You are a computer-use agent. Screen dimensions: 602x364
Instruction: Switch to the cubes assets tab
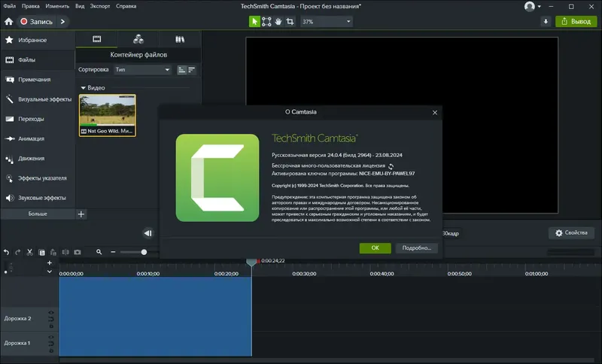click(x=138, y=39)
